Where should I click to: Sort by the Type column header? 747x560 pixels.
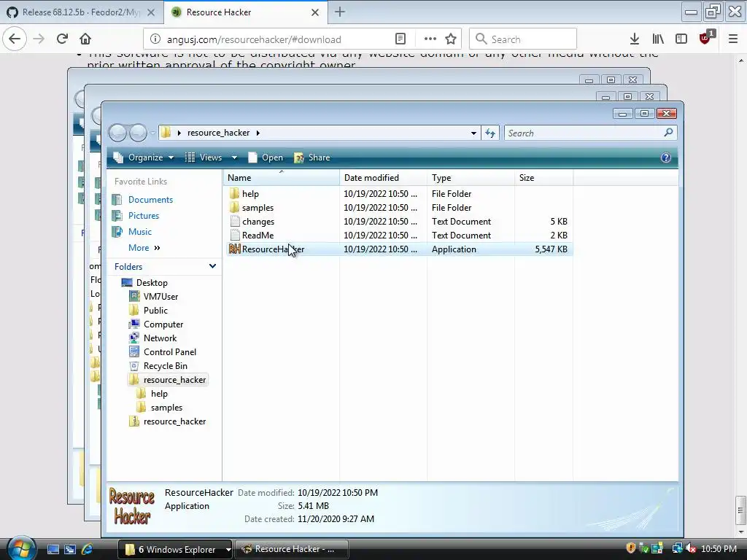click(x=471, y=178)
